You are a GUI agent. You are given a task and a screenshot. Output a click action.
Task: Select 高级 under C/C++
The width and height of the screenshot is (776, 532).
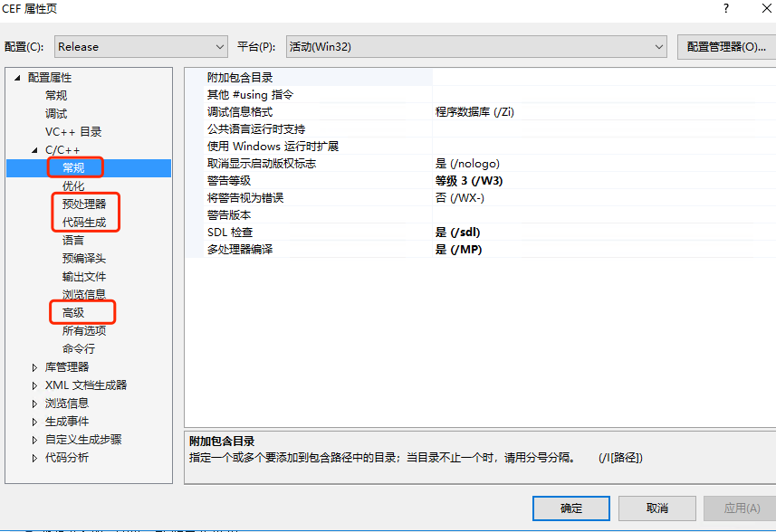coord(72,311)
